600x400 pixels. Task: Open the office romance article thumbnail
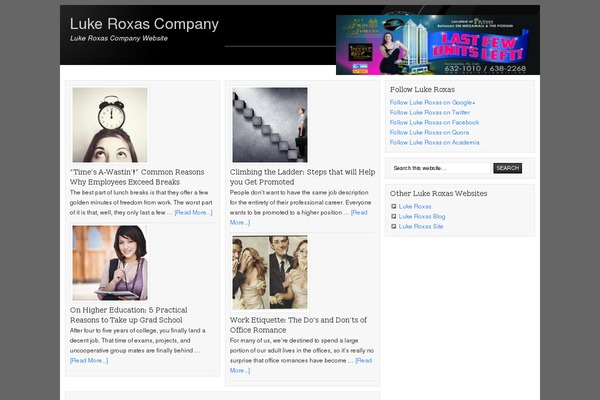[270, 273]
